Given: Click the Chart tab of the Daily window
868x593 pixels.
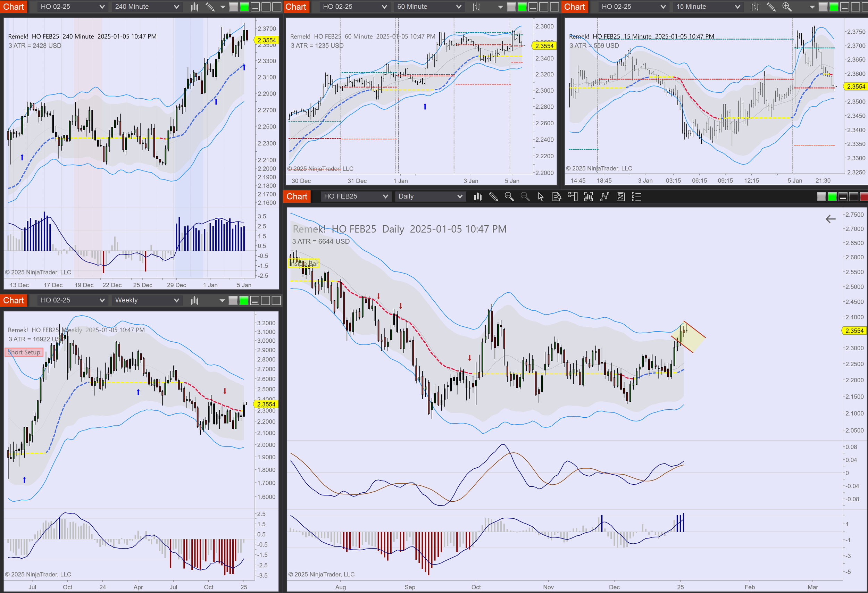Looking at the screenshot, I should click(297, 197).
